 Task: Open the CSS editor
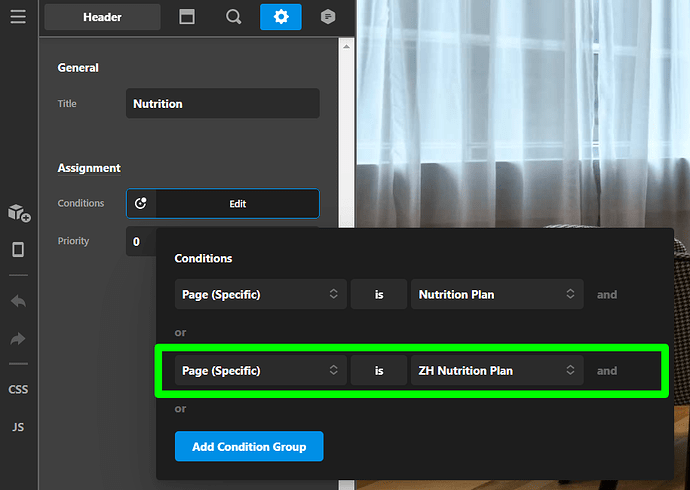[x=18, y=389]
